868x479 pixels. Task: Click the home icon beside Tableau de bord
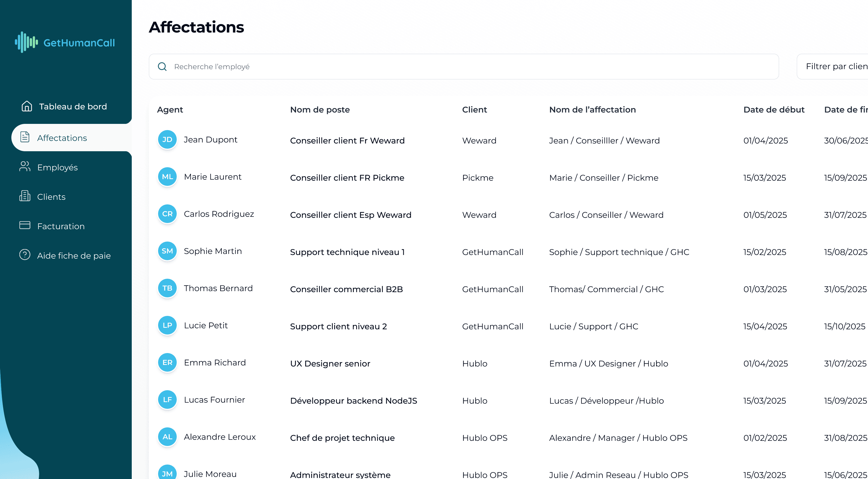27,106
